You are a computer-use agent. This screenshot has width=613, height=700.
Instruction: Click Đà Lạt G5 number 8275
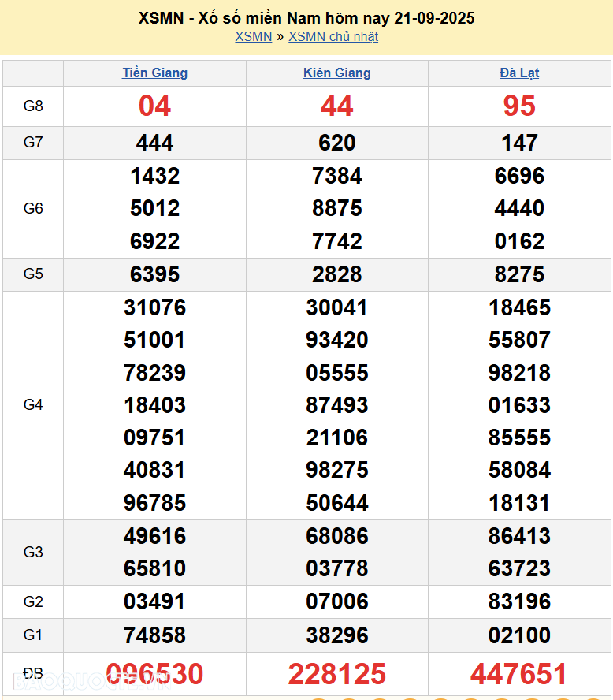pos(519,274)
